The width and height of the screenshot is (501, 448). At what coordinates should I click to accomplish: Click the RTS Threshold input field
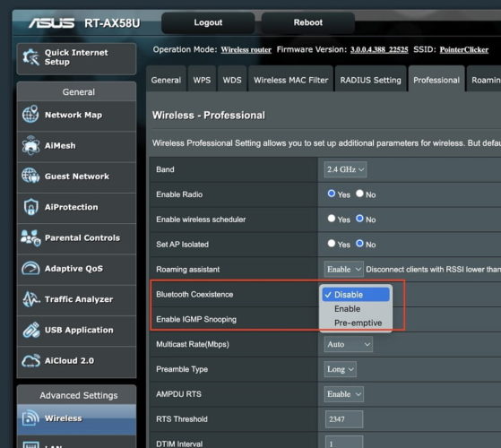tap(344, 419)
